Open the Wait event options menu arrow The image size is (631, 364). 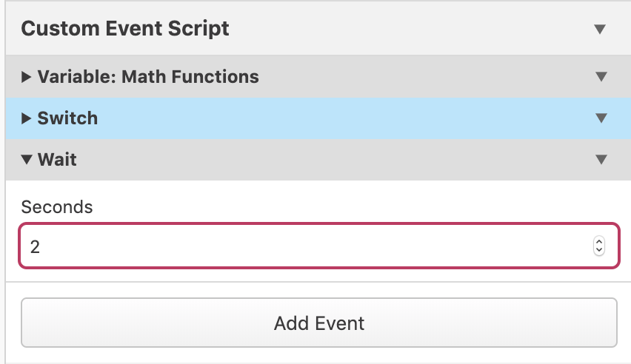click(x=601, y=159)
